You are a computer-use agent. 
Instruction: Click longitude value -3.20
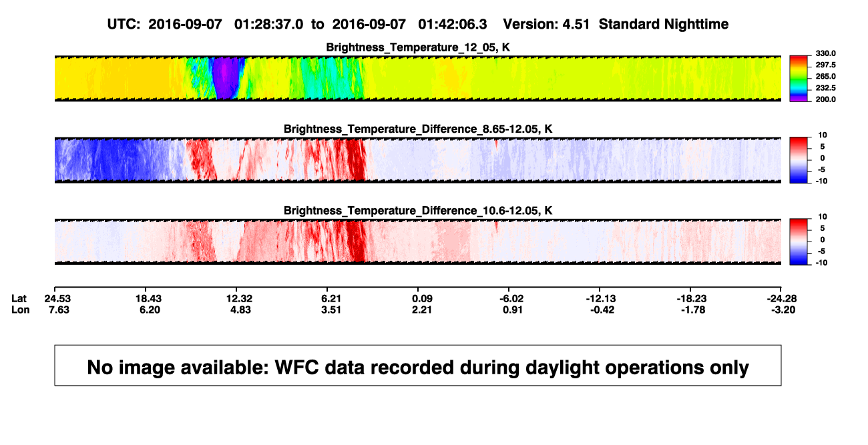coord(782,310)
